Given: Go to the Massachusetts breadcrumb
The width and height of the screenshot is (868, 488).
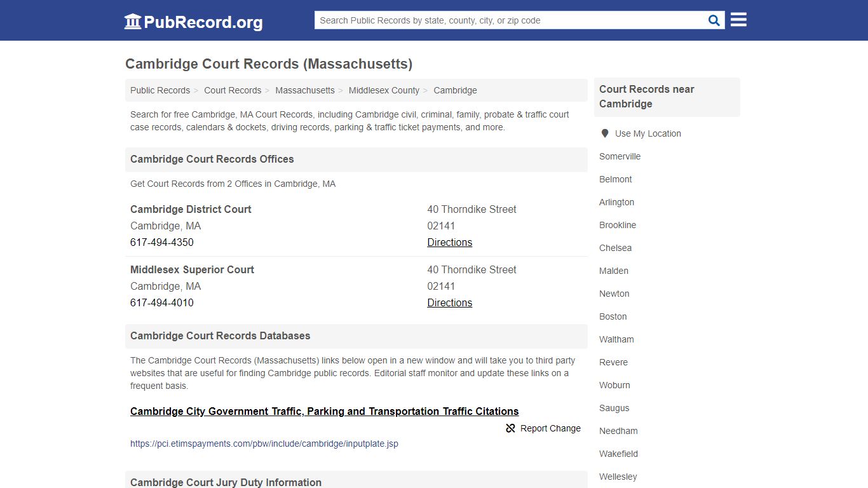Looking at the screenshot, I should click(305, 90).
